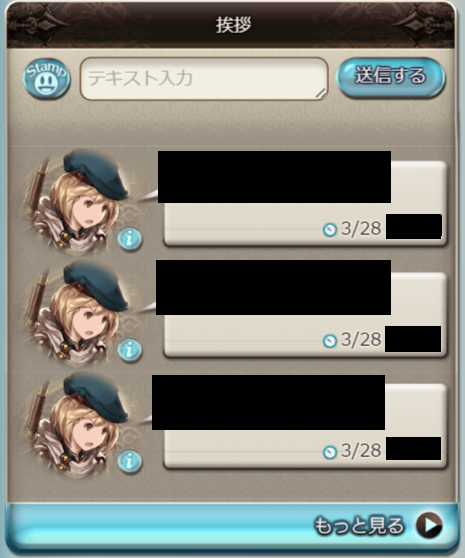Click the second greeting message bubble

click(305, 315)
